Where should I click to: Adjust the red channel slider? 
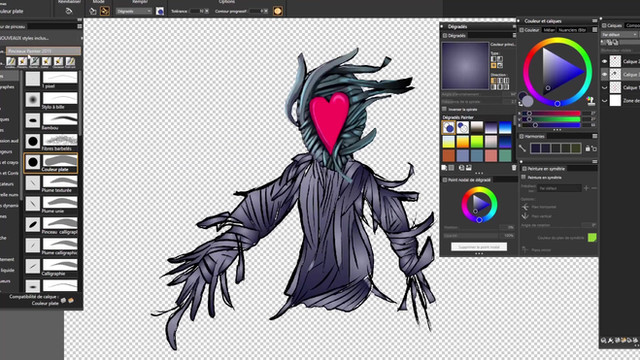[551, 113]
